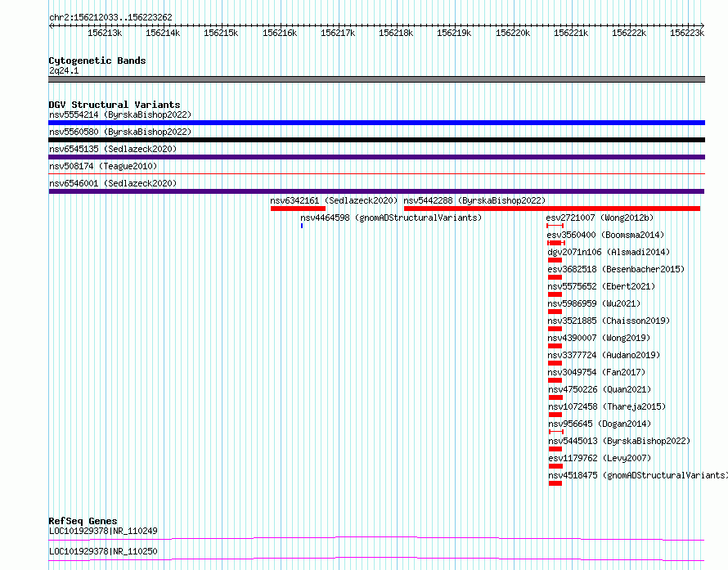Select the red nsv6342161 variant bar
728x570 pixels.
click(x=298, y=209)
